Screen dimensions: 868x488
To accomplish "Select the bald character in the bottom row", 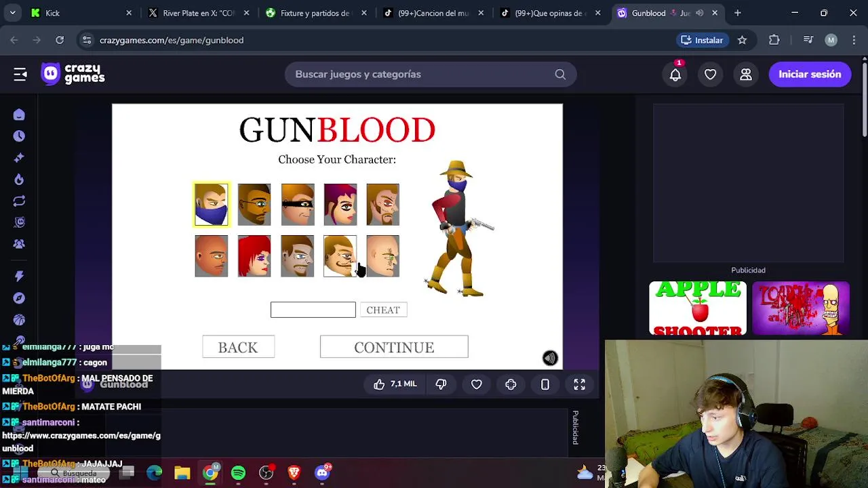I will click(x=212, y=256).
